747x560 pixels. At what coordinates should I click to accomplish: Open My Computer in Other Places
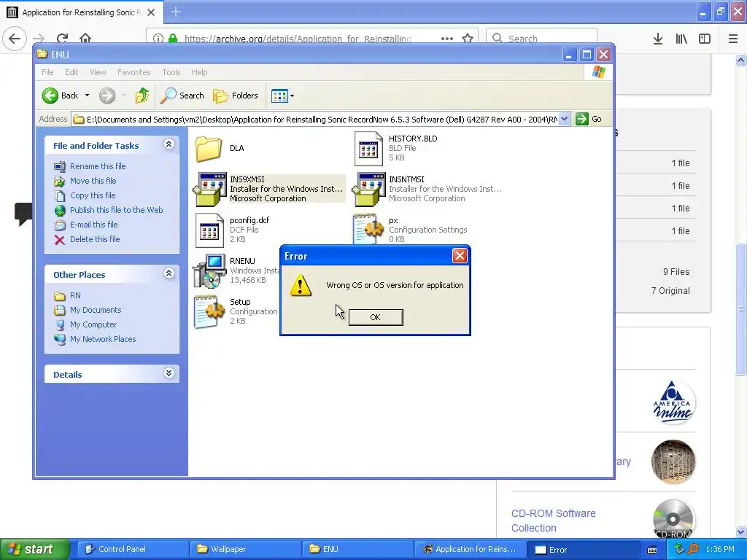point(85,324)
